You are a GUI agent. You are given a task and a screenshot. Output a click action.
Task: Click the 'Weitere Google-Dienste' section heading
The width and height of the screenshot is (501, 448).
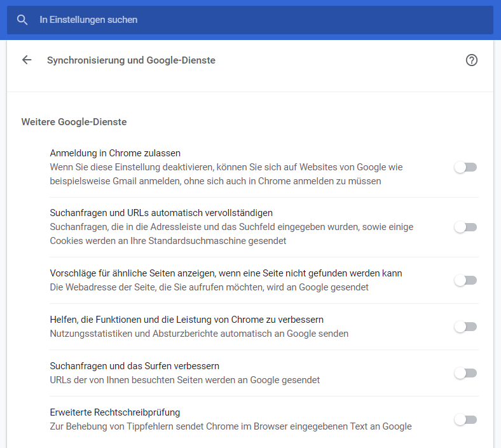click(74, 121)
